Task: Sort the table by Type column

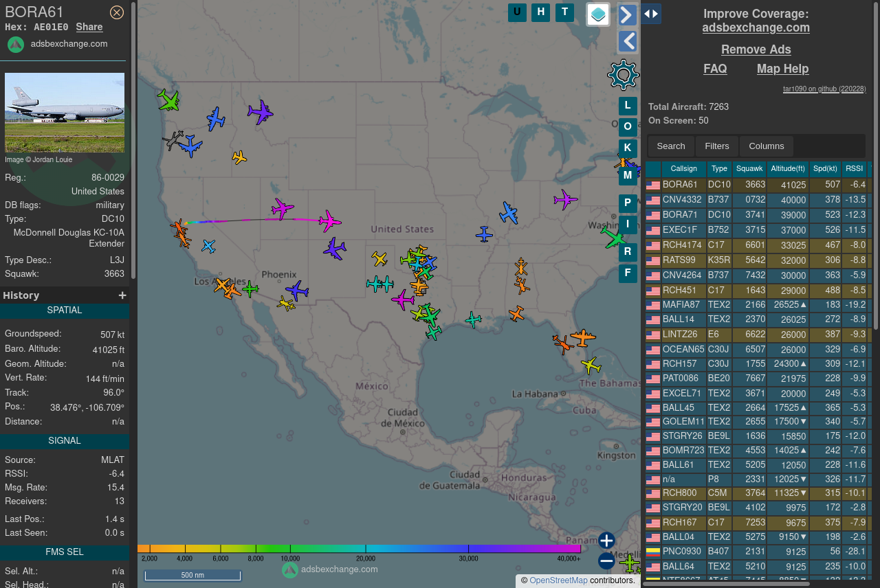Action: pyautogui.click(x=719, y=169)
